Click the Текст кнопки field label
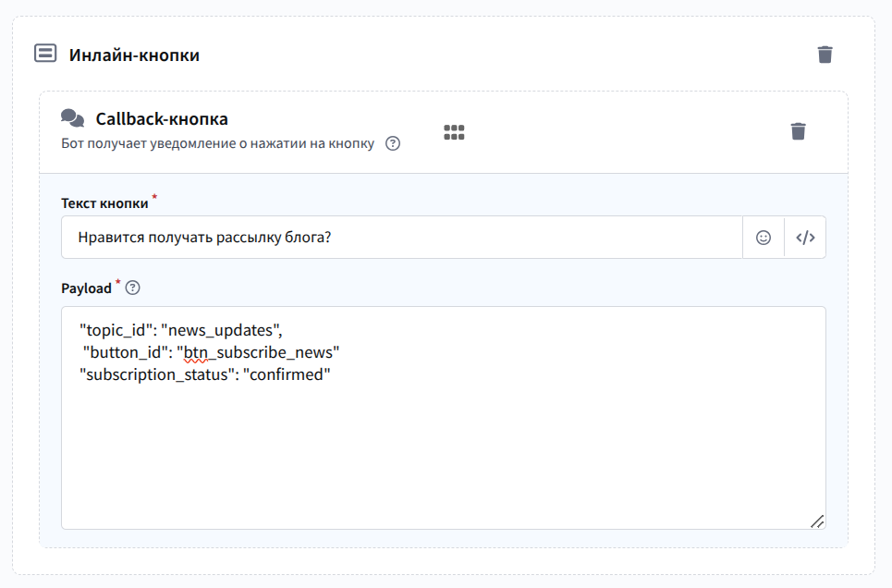The width and height of the screenshot is (892, 588). 104,203
